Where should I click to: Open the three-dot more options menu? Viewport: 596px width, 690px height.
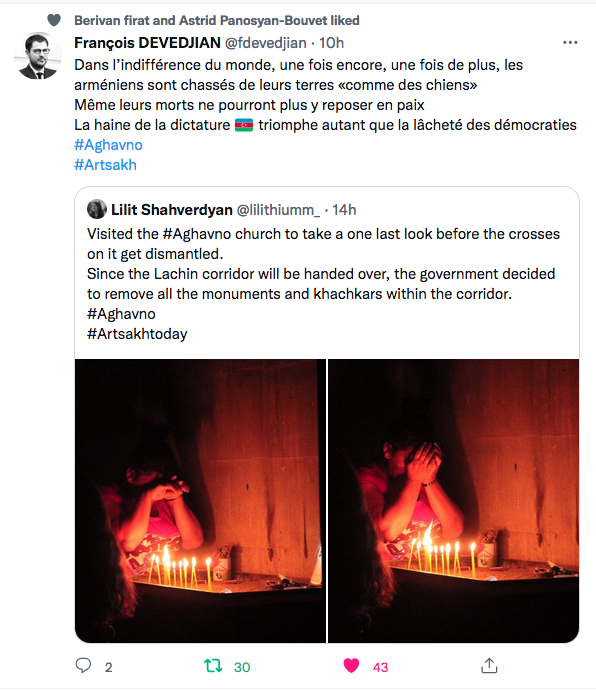570,43
